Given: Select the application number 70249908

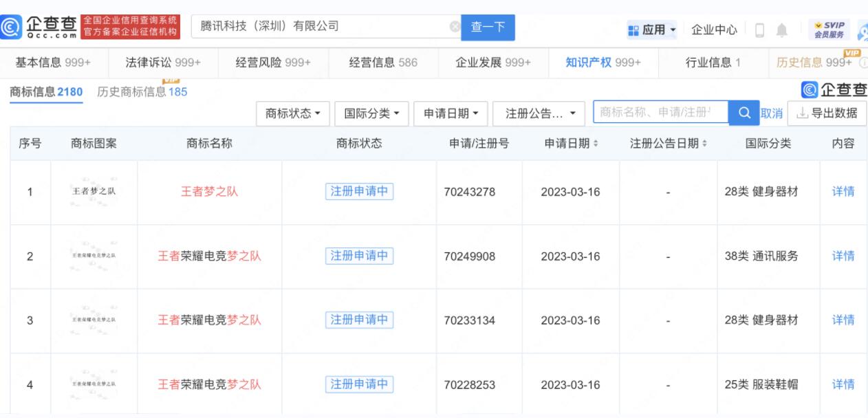Looking at the screenshot, I should pyautogui.click(x=470, y=256).
